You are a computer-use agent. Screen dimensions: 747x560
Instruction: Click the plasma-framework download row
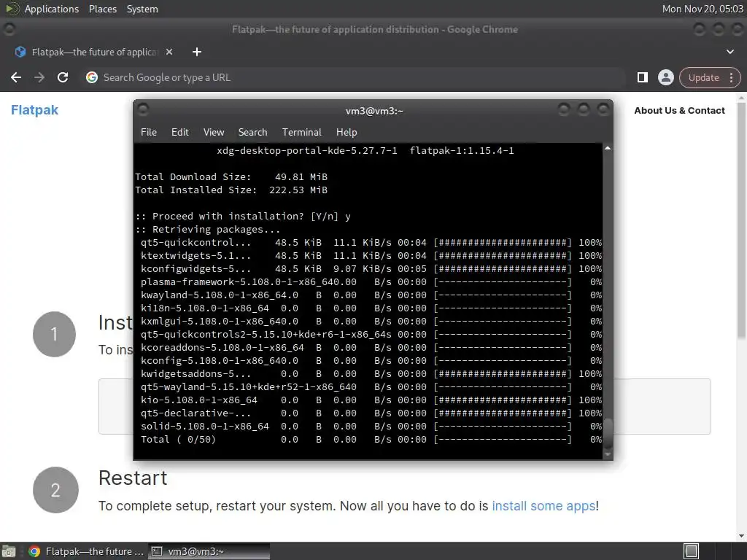point(371,282)
